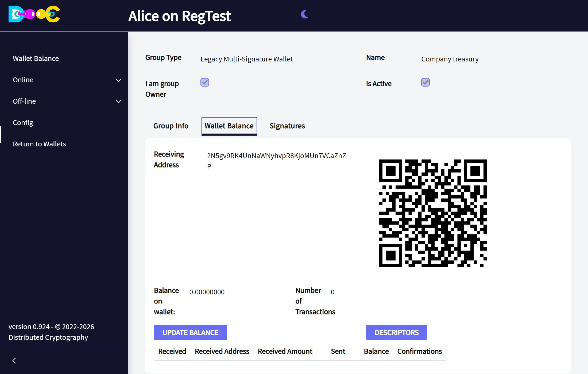
Task: Toggle the is Active checkbox
Action: click(x=425, y=82)
